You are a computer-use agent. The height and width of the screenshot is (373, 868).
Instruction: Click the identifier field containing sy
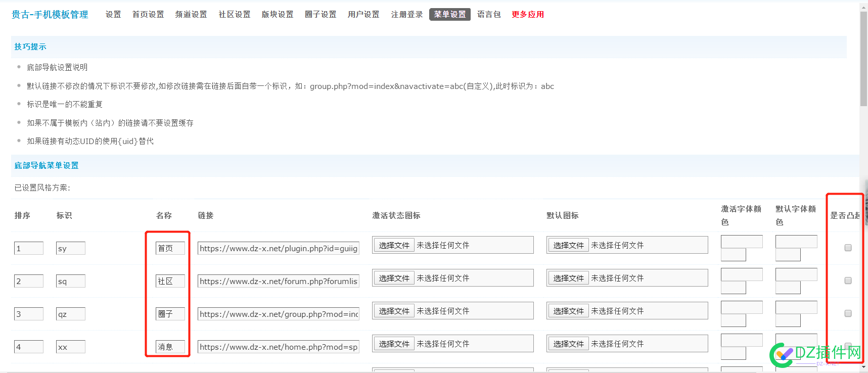click(71, 248)
